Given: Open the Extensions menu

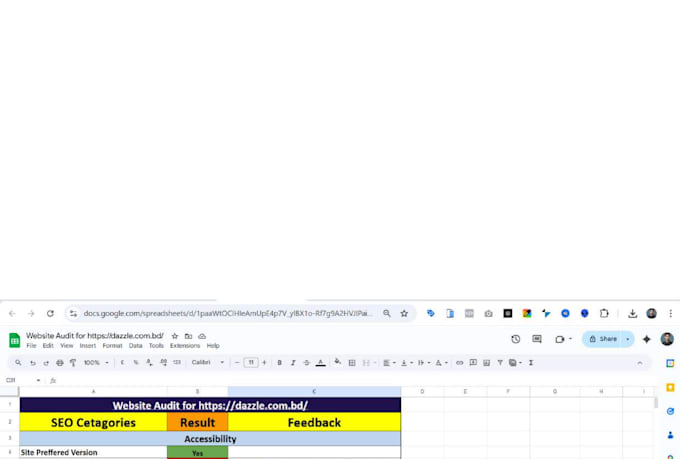Looking at the screenshot, I should pyautogui.click(x=185, y=346).
